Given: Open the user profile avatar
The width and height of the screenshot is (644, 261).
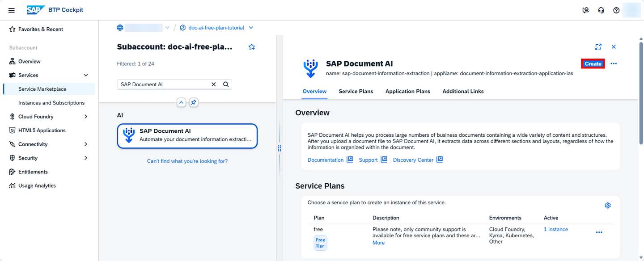Looking at the screenshot, I should pos(631,10).
